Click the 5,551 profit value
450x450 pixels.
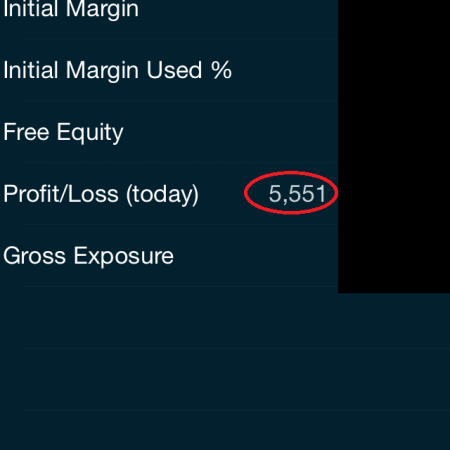tap(297, 194)
